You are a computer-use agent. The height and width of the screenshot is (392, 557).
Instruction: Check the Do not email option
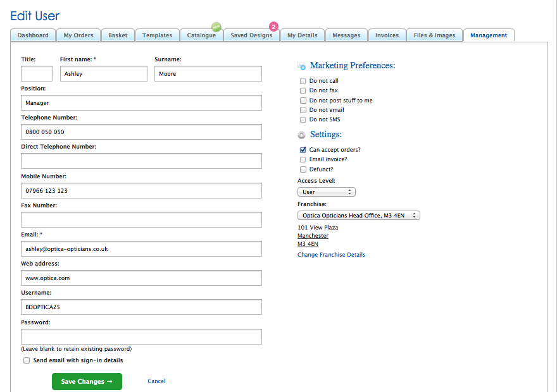[x=303, y=109]
